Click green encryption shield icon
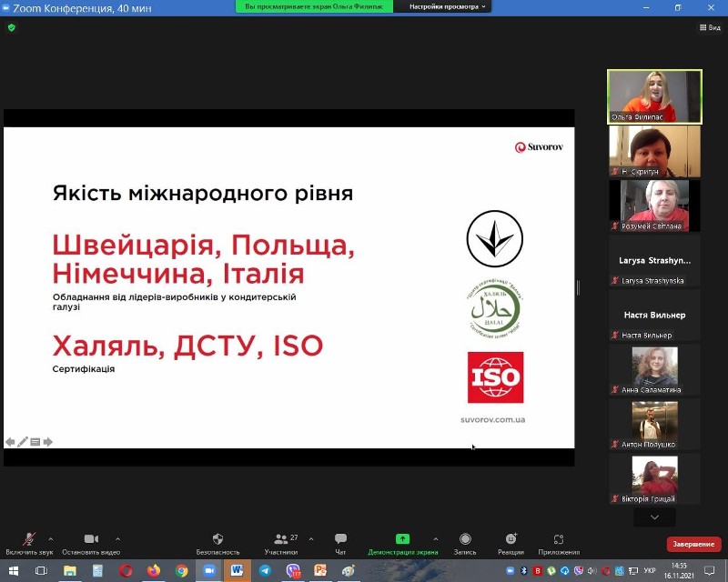728x582 pixels. [12, 28]
